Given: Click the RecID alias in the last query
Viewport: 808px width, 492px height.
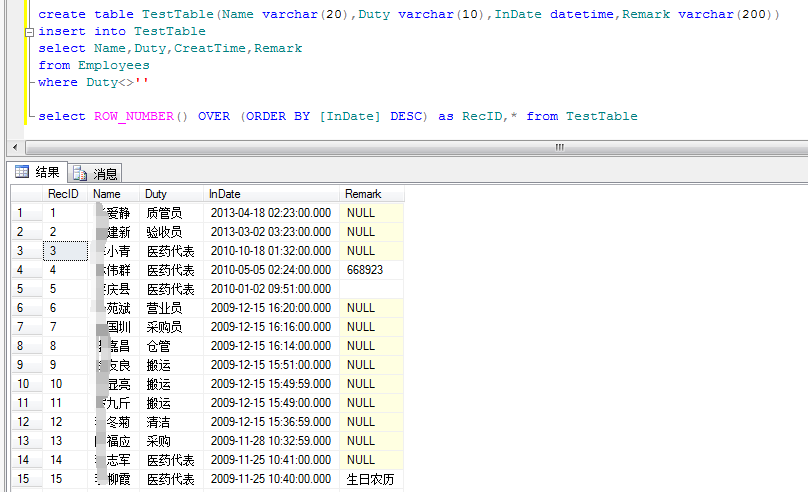Looking at the screenshot, I should pos(482,116).
